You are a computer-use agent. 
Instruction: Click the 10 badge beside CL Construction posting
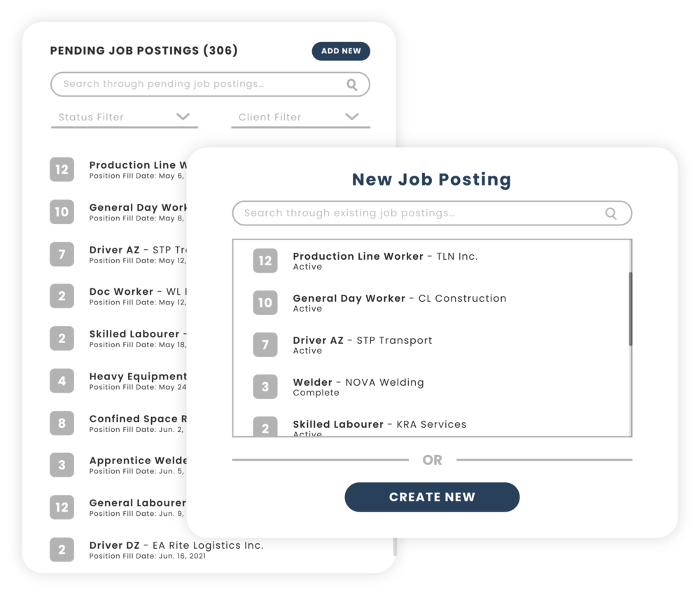pyautogui.click(x=265, y=302)
